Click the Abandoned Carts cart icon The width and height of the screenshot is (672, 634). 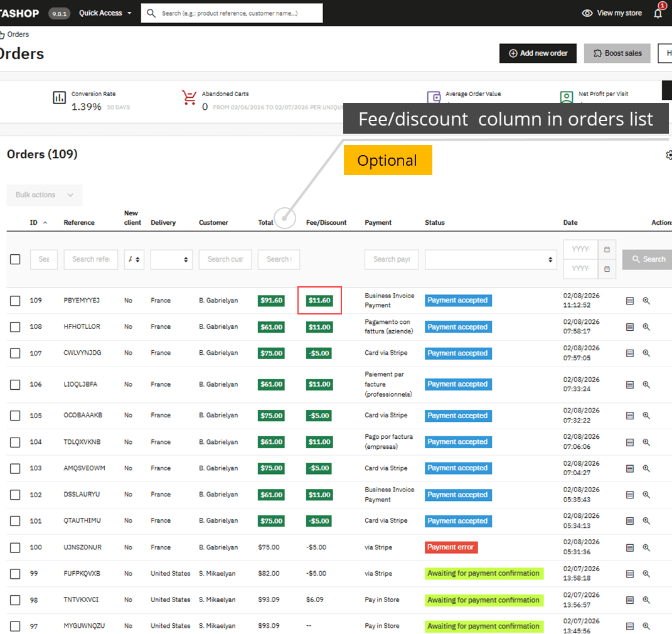pyautogui.click(x=189, y=97)
